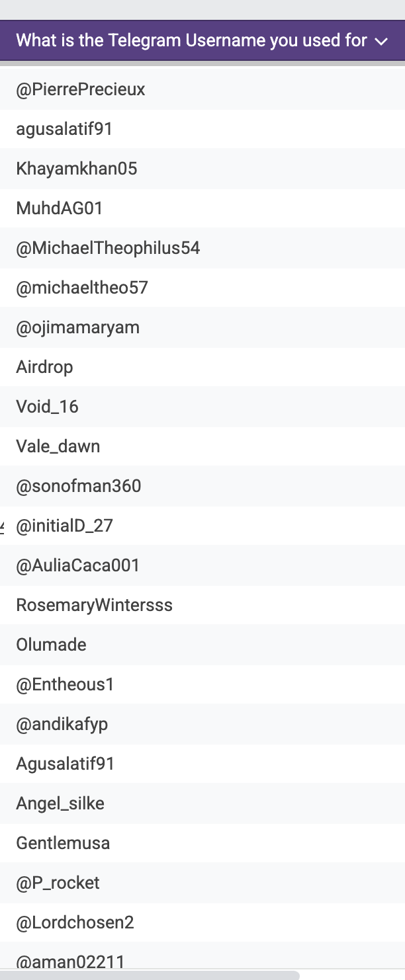Select the Vale_dawn cell

202,446
